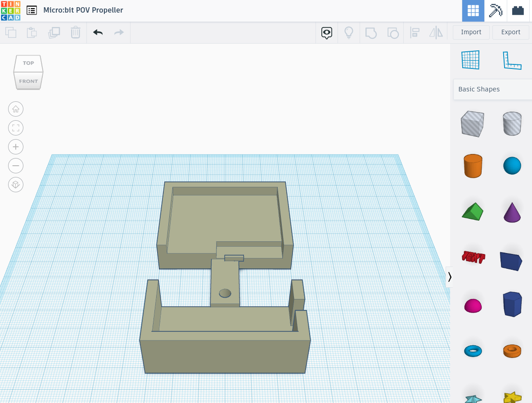
Task: Click the FRONT face of view cube
Action: [28, 81]
